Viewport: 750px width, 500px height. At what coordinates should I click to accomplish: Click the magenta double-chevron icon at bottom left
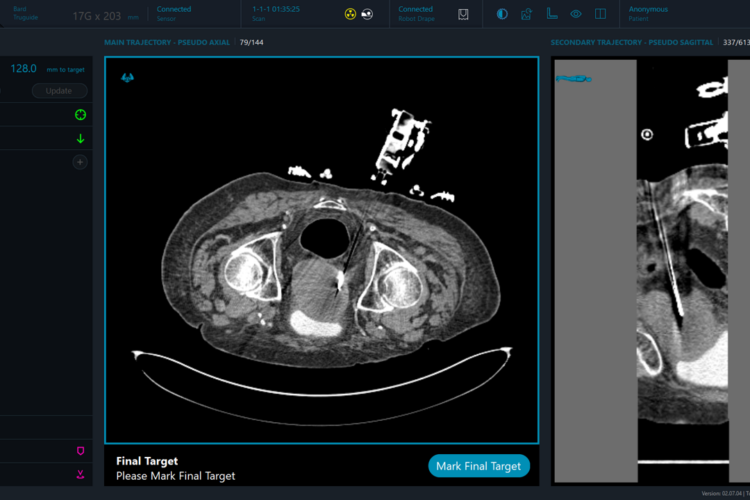click(x=80, y=474)
